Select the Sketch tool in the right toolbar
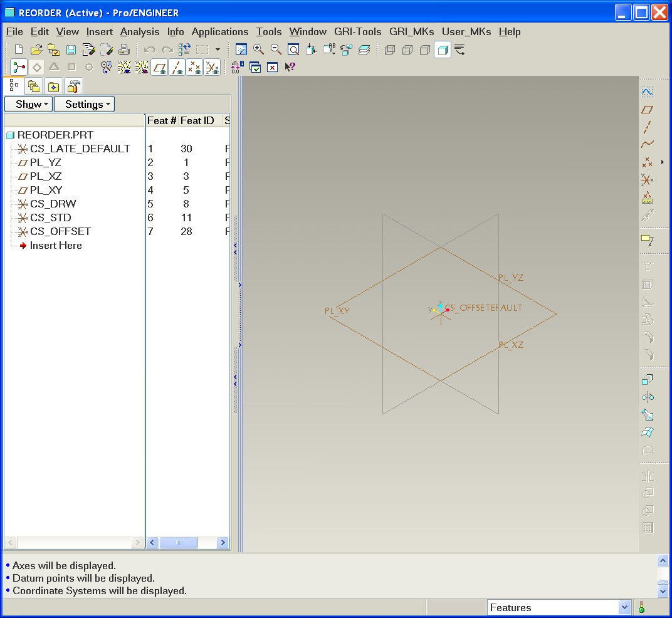Image resolution: width=672 pixels, height=618 pixels. (x=648, y=92)
